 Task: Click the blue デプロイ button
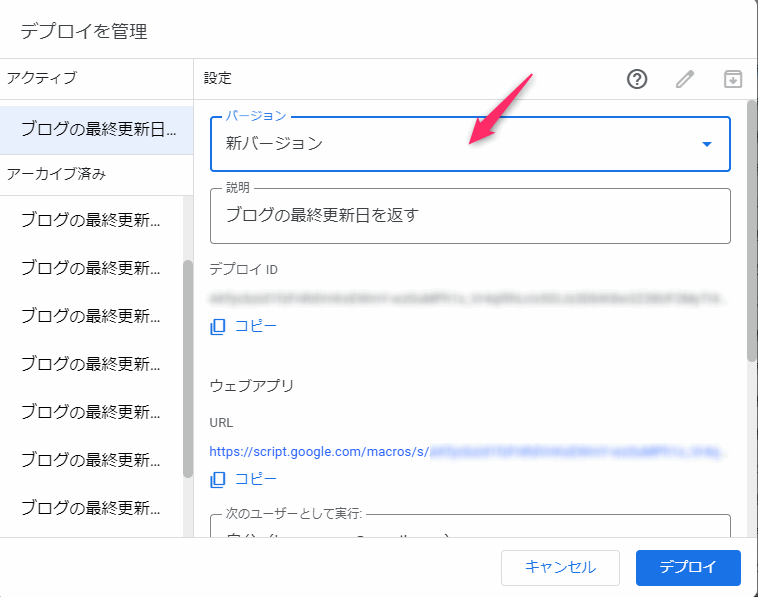pos(688,568)
